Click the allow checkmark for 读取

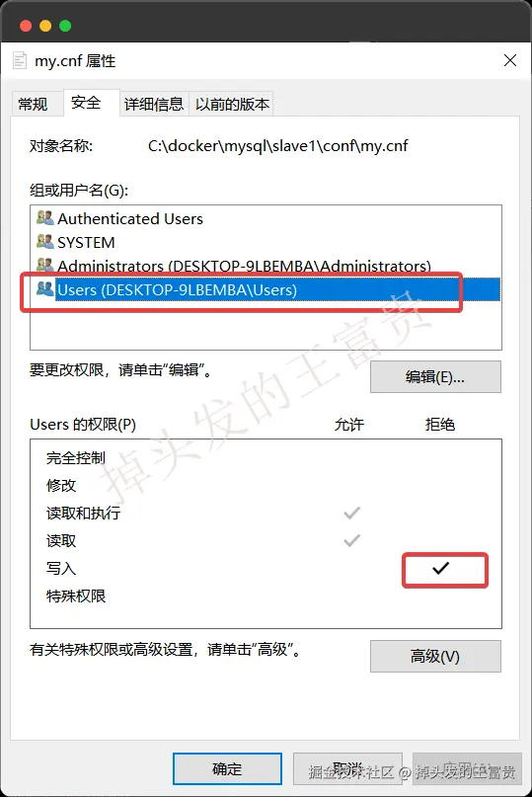(x=351, y=540)
